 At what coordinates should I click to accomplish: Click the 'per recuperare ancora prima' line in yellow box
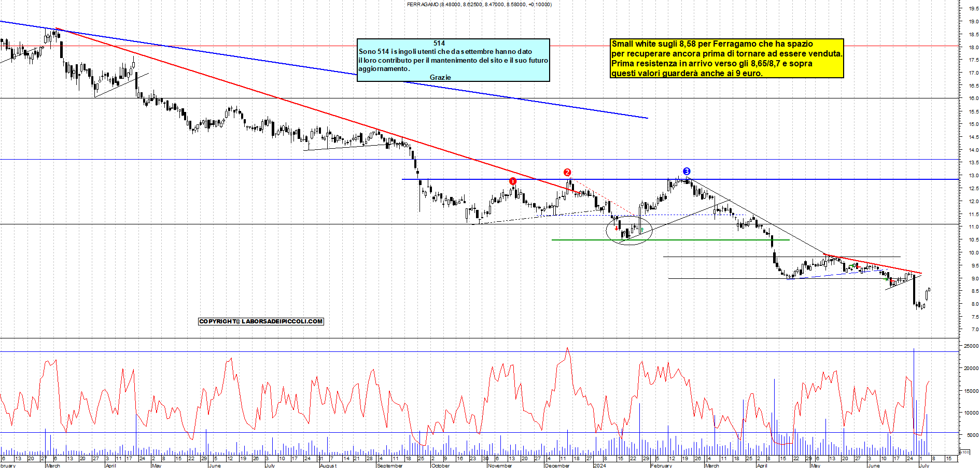pyautogui.click(x=727, y=53)
